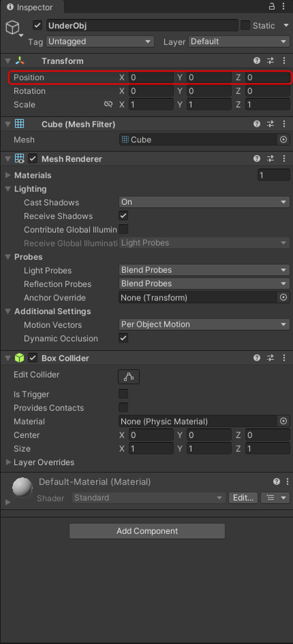293x644 pixels.
Task: Open the Mesh object picker target icon
Action: 283,140
